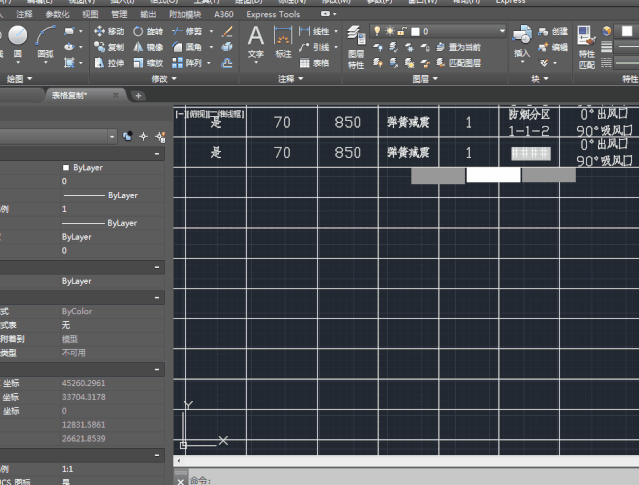Screen dimensions: 639x485
Task: Select the 移动 (Move) tool
Action: pos(109,31)
